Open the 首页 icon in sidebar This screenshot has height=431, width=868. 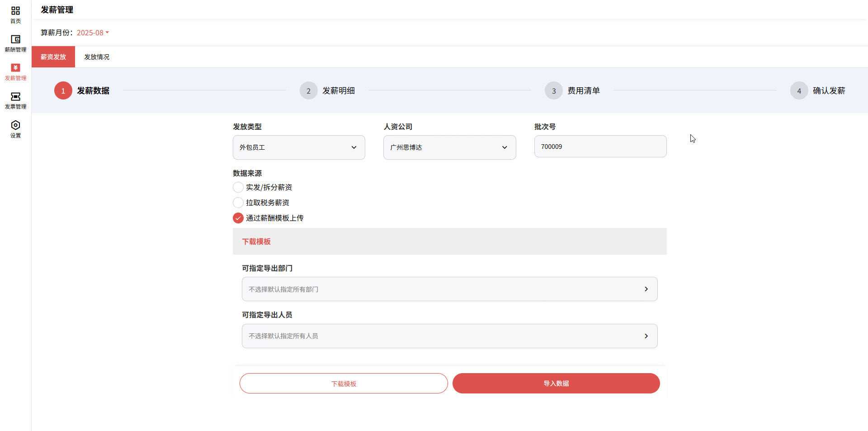point(15,14)
